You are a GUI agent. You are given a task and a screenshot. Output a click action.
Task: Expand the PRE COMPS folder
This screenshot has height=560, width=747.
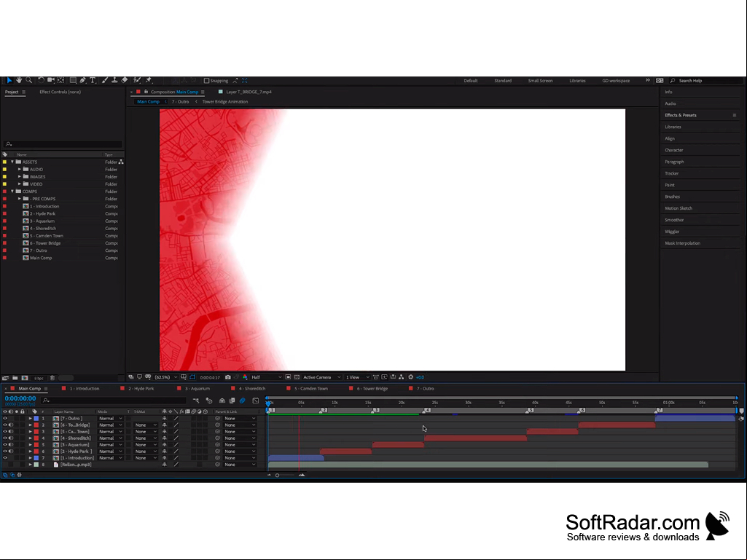click(x=20, y=199)
